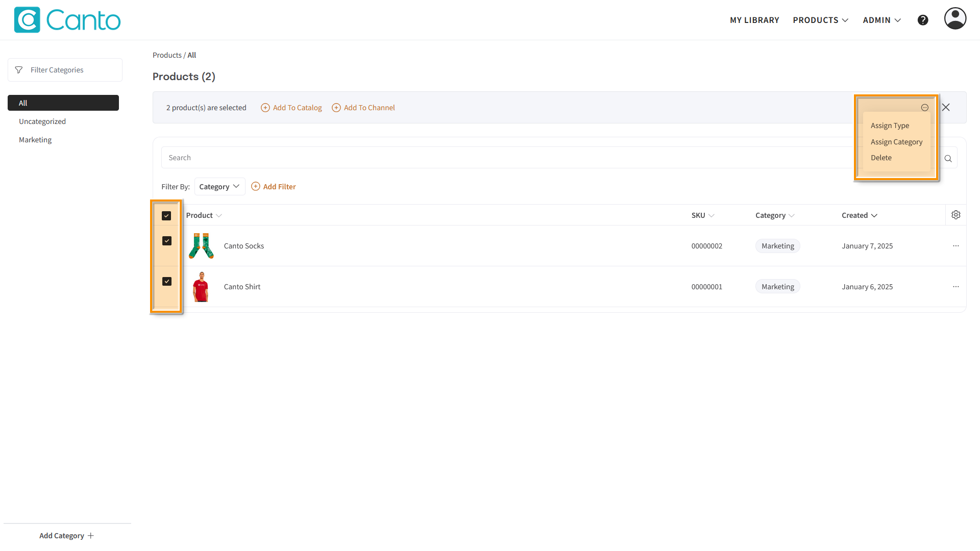
Task: Focus the Filter Categories field
Action: 65,70
